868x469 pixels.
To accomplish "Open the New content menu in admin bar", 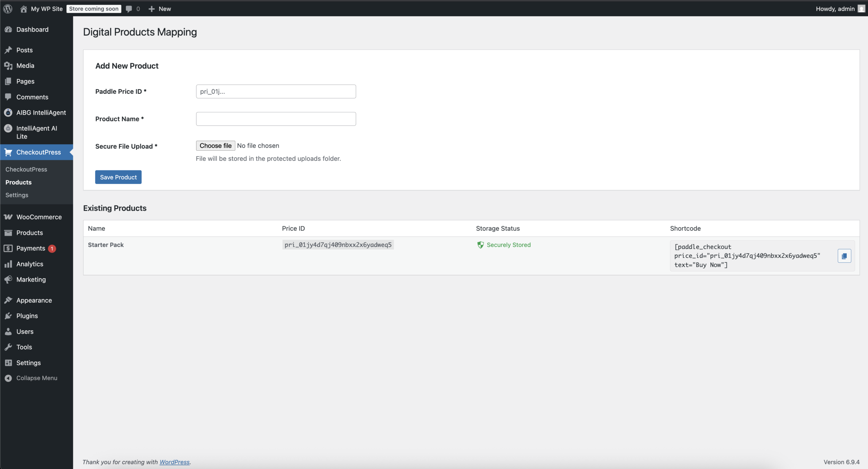I will coord(160,9).
